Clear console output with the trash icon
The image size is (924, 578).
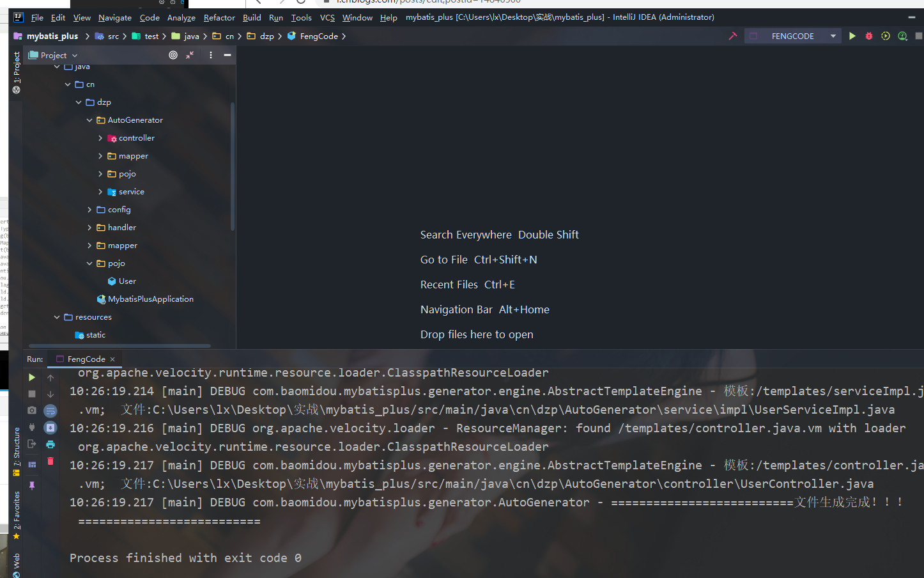pyautogui.click(x=50, y=461)
